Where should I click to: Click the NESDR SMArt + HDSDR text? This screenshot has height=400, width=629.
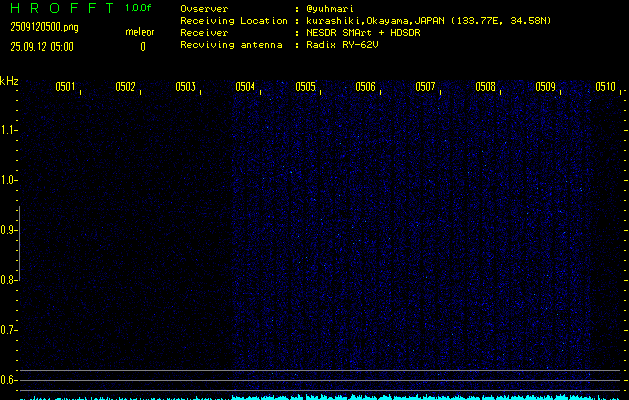pyautogui.click(x=363, y=33)
